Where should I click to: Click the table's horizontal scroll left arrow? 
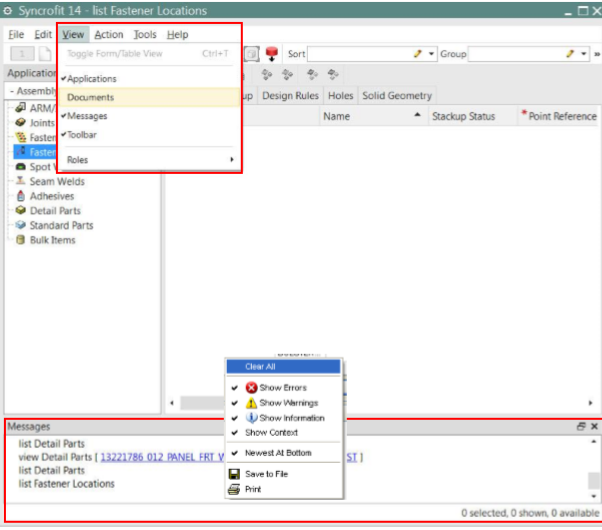click(x=172, y=403)
